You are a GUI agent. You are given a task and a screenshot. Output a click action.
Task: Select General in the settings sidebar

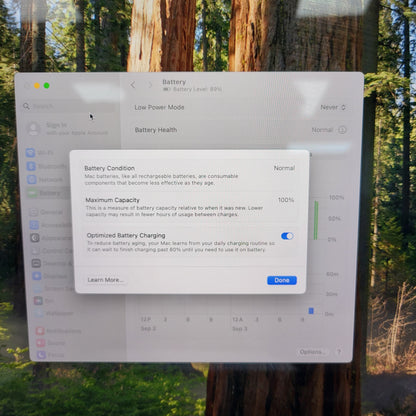click(47, 212)
